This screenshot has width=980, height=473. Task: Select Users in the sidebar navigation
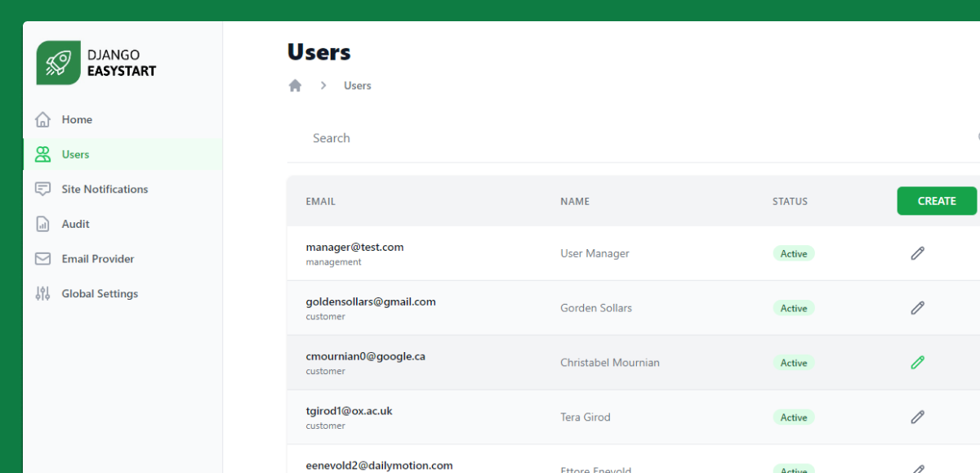[x=75, y=154]
